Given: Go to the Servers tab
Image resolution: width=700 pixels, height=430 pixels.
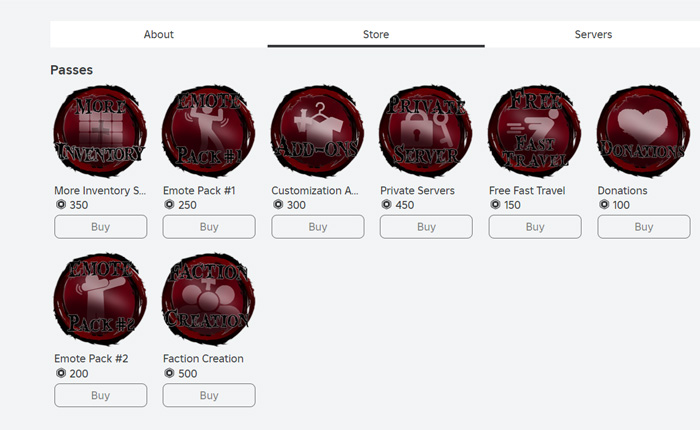Looking at the screenshot, I should 593,34.
